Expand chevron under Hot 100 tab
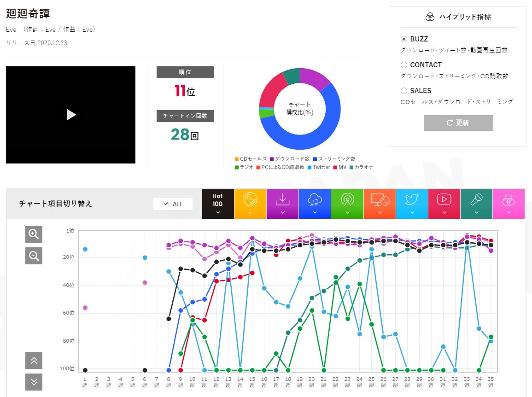 218,212
